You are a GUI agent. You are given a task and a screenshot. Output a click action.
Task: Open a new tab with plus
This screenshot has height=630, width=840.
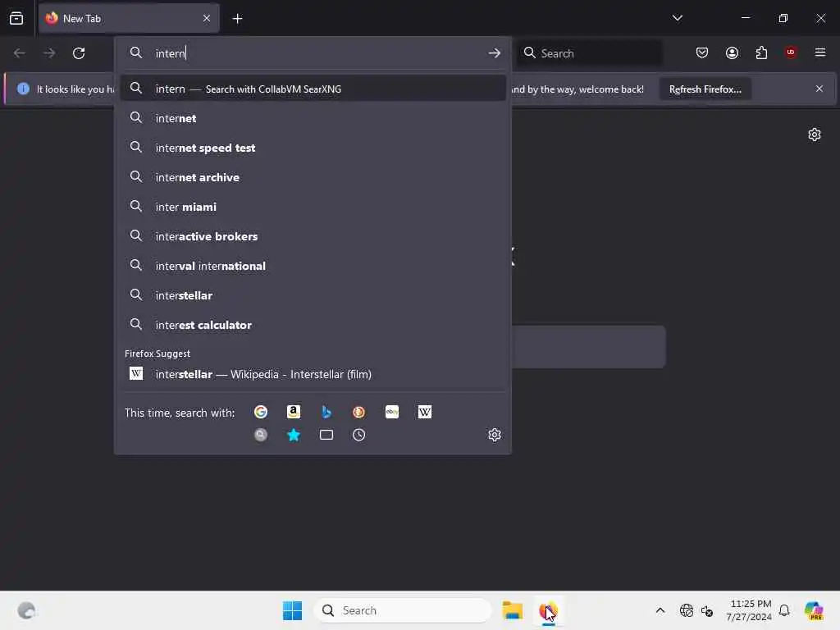237,19
